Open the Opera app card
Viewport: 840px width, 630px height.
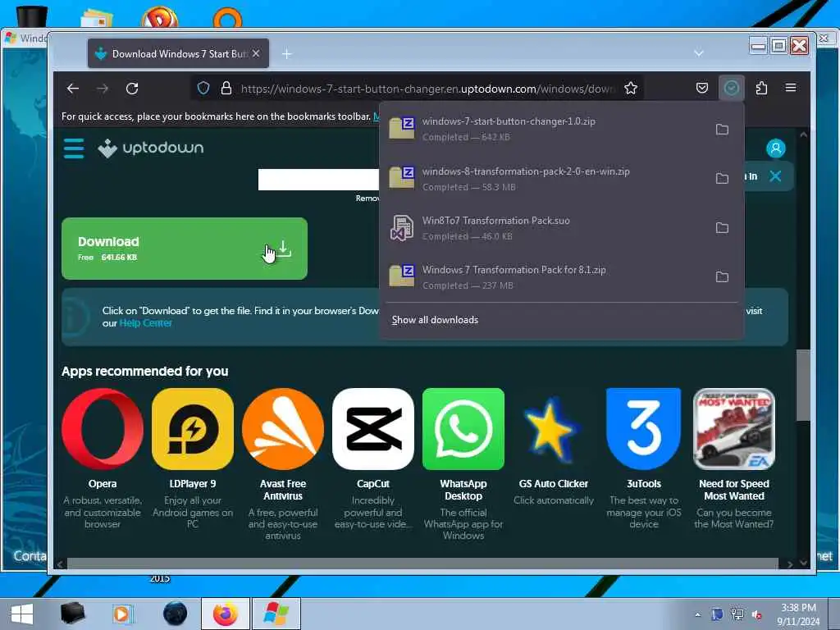(x=103, y=459)
